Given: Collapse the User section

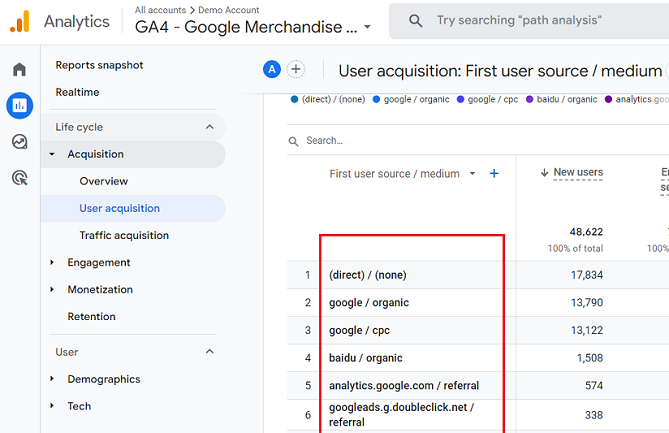Looking at the screenshot, I should 209,352.
